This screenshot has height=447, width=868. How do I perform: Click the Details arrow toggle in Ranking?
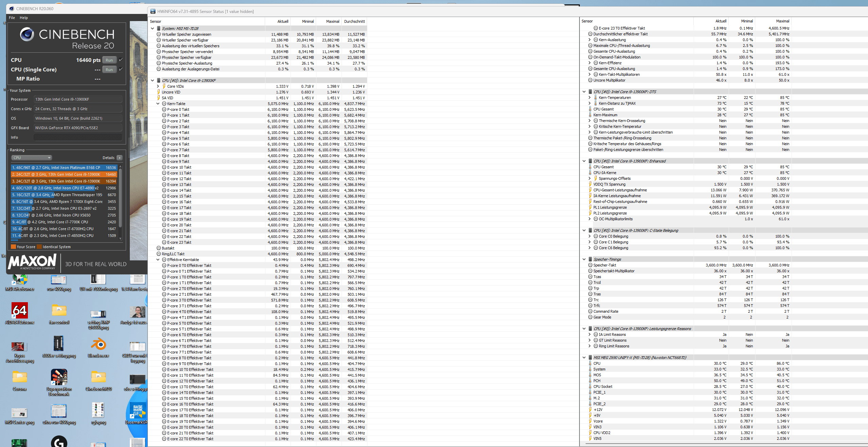120,158
